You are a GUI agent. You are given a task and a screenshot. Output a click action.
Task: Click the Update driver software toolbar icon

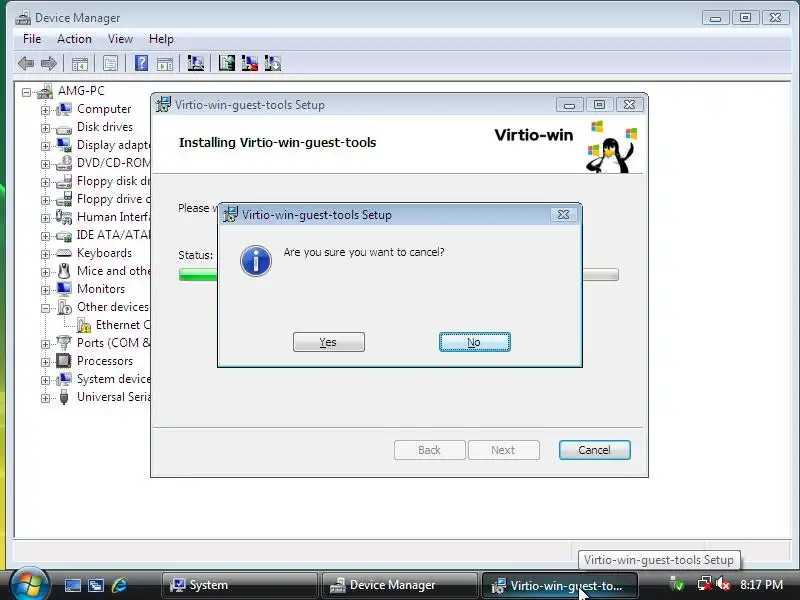click(x=227, y=63)
